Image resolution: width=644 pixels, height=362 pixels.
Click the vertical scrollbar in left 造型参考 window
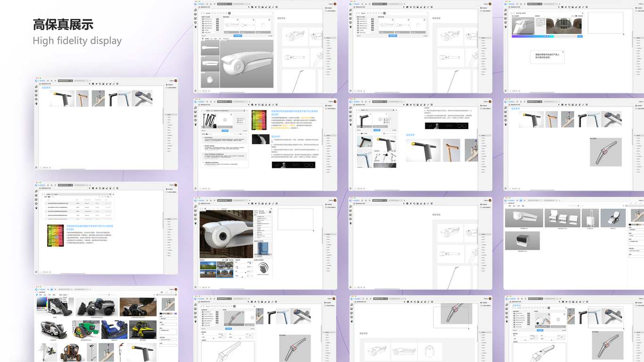[x=163, y=116]
